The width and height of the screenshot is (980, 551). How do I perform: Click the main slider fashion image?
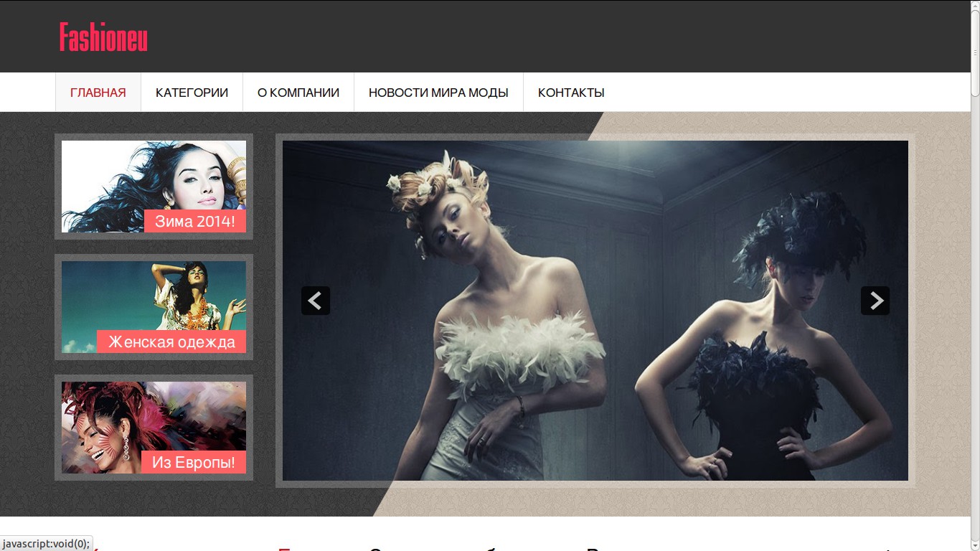(595, 311)
